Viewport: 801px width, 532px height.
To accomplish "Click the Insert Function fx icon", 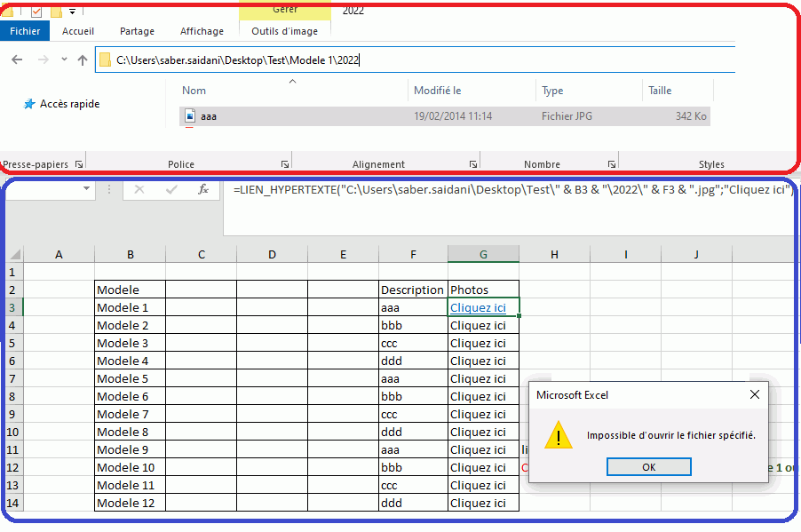I will 203,189.
